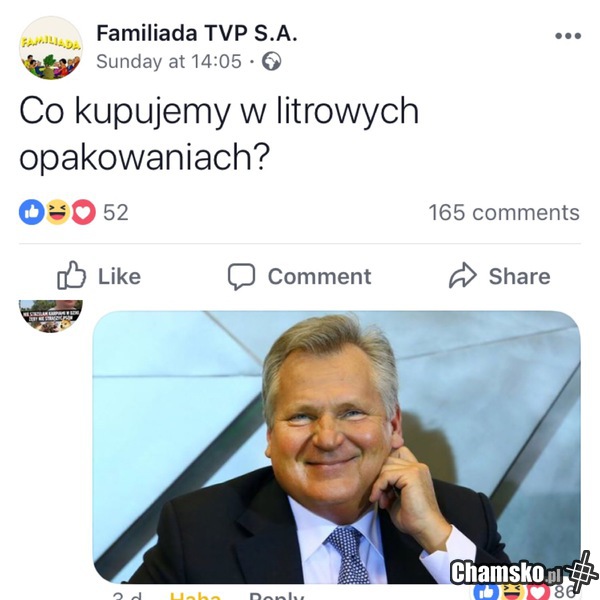Image resolution: width=600 pixels, height=600 pixels.
Task: Tap Reply under the photo comment
Action: [276, 595]
